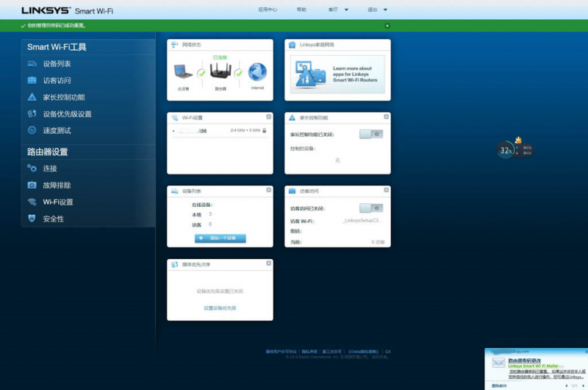Toggle the parental control switch
The height and width of the screenshot is (390, 588).
(371, 134)
